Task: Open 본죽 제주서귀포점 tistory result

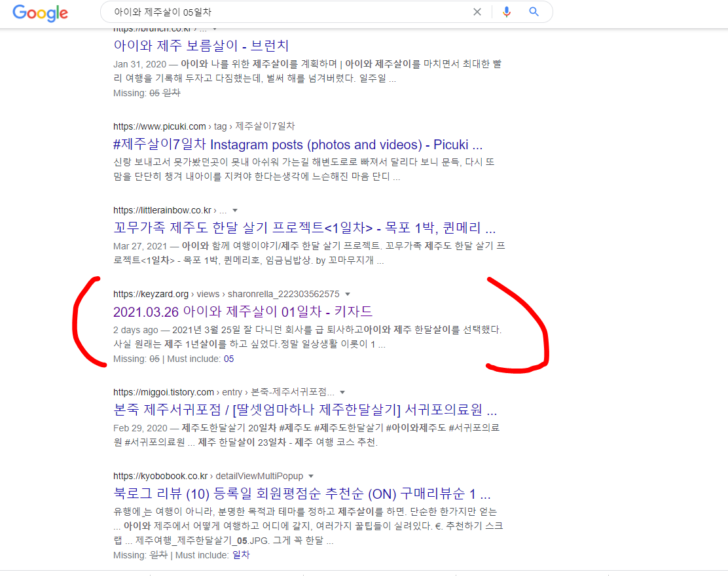Action: pos(305,409)
